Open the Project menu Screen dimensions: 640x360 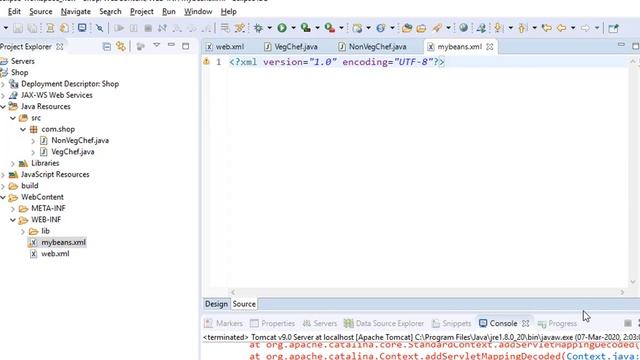pyautogui.click(x=142, y=11)
